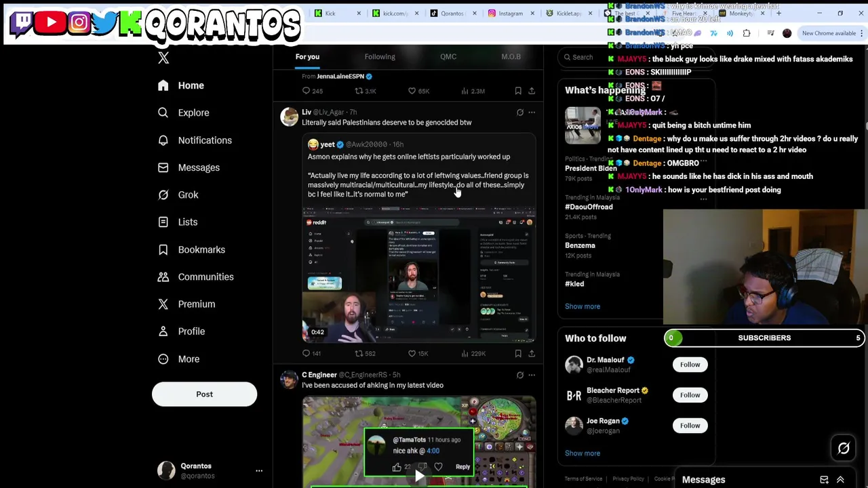
Task: Bookmark the JennaLaineESPN post
Action: pyautogui.click(x=518, y=91)
